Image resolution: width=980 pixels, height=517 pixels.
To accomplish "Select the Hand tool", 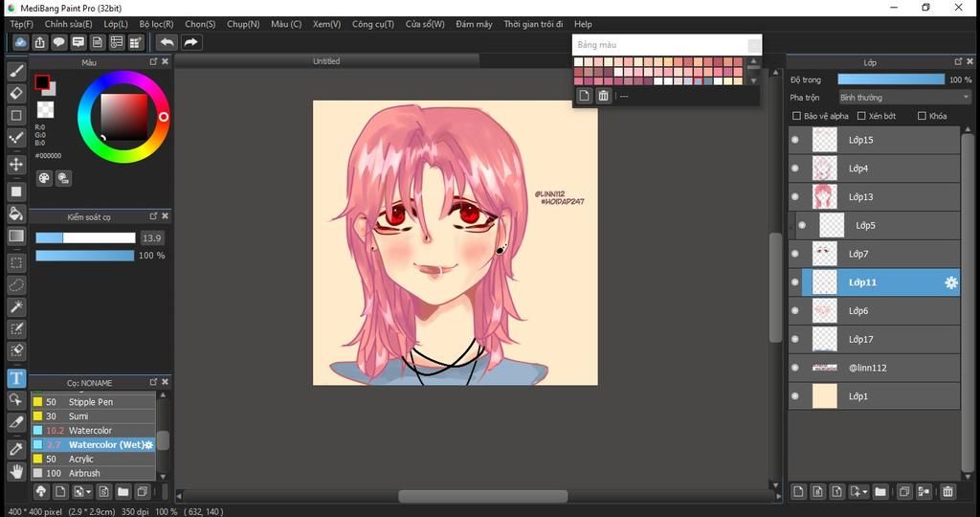I will 16,471.
